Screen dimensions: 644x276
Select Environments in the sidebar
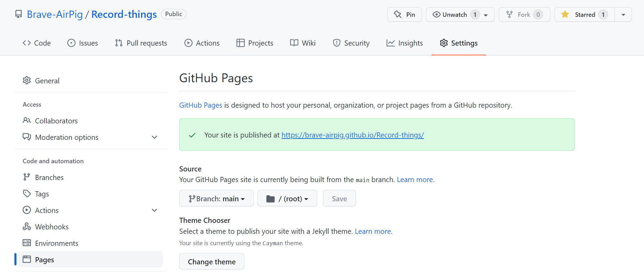(x=91, y=243)
